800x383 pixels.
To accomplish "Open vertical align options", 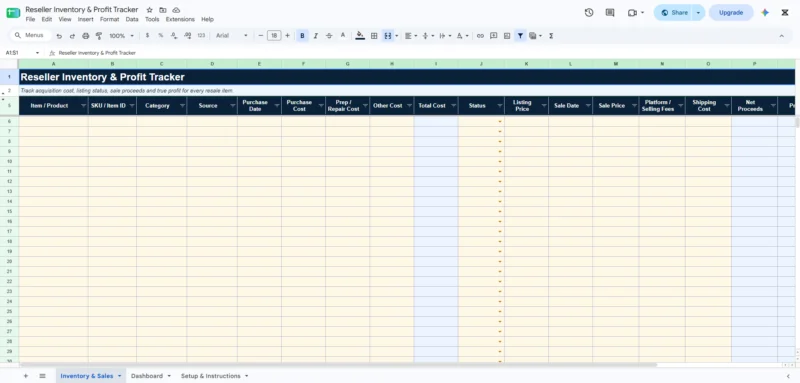I will coord(428,36).
